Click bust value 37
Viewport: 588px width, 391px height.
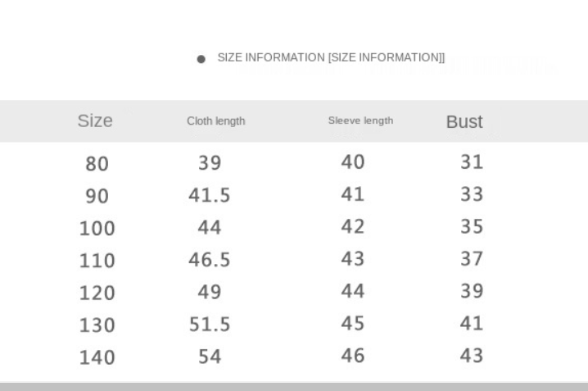[472, 259]
